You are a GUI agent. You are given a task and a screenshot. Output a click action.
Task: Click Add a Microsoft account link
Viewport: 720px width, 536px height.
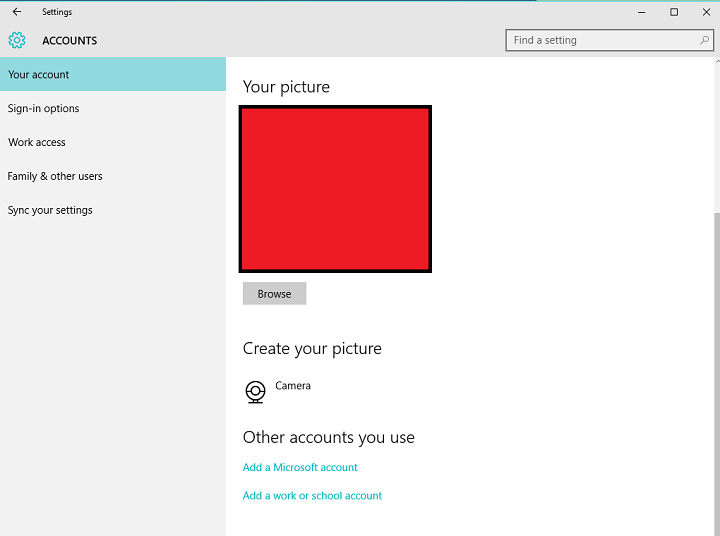tap(300, 468)
